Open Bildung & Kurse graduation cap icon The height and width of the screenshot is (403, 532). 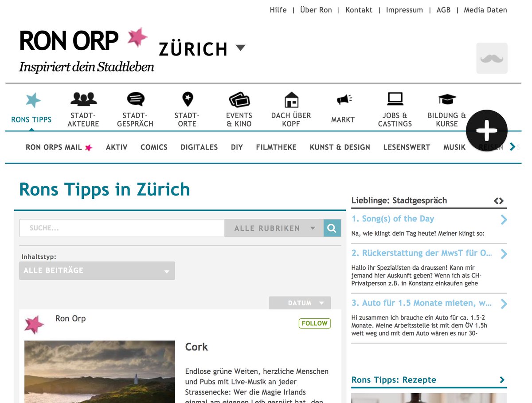coord(447,99)
